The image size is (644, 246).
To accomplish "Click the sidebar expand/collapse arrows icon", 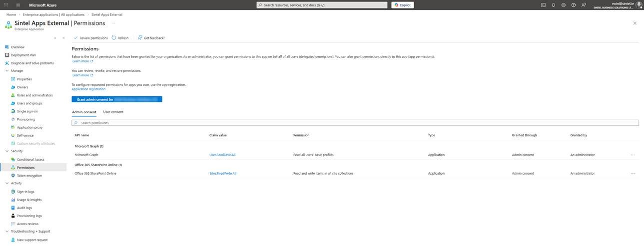I will pos(55,38).
